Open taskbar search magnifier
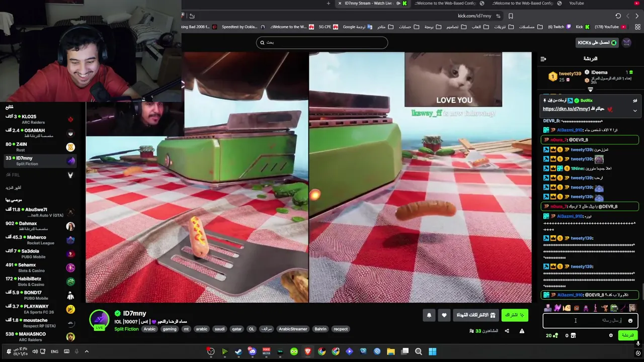The width and height of the screenshot is (644, 362). pos(418,351)
